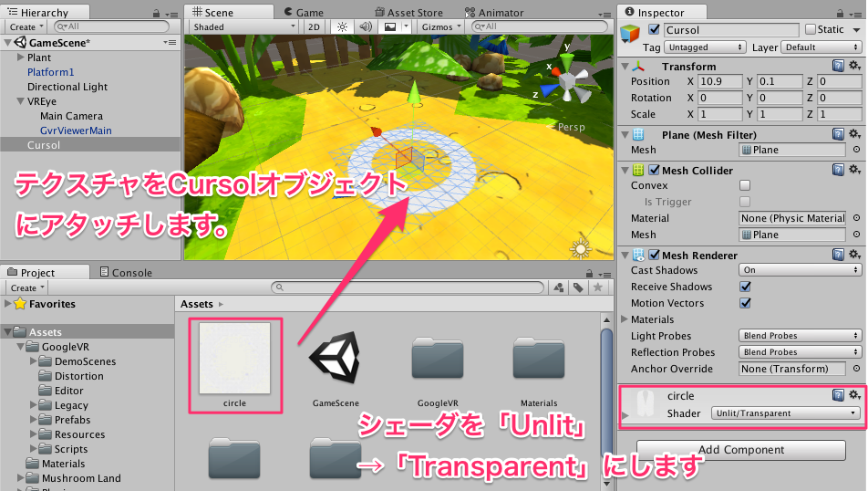Select the circle texture asset thumbnail
This screenshot has height=491, width=868.
(234, 358)
